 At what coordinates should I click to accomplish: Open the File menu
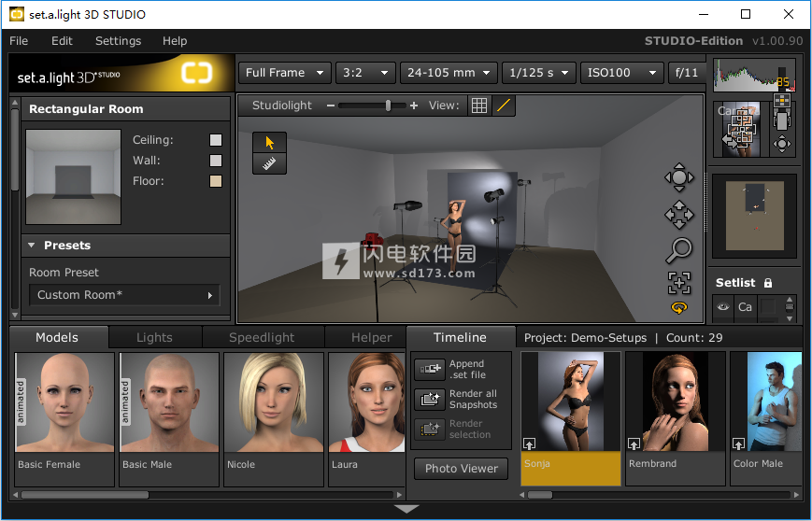[x=19, y=41]
